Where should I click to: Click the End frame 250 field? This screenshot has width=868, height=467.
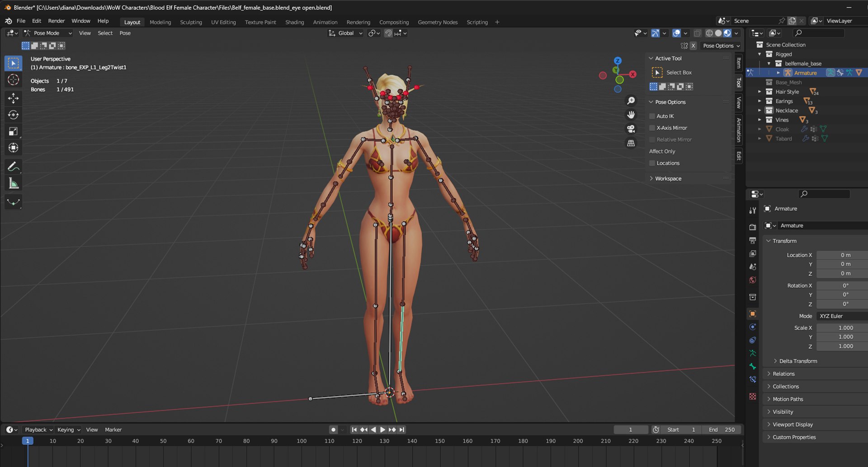tap(722, 430)
